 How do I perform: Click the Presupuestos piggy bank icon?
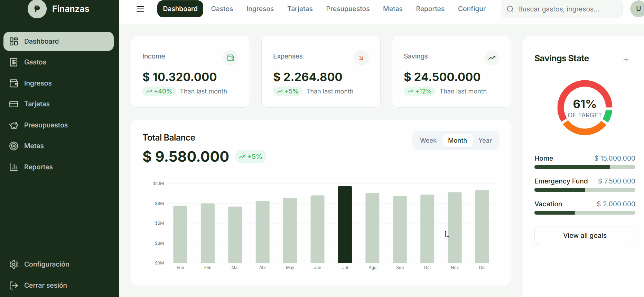14,125
